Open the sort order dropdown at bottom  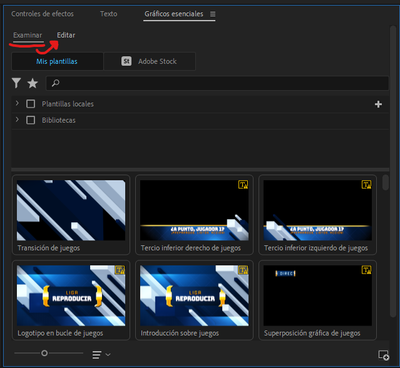click(101, 355)
